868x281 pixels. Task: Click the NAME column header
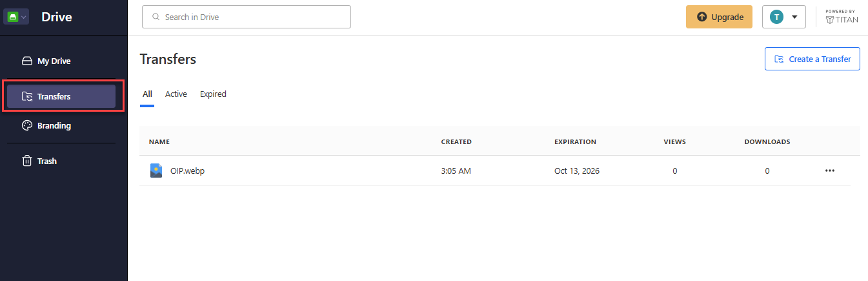click(159, 141)
